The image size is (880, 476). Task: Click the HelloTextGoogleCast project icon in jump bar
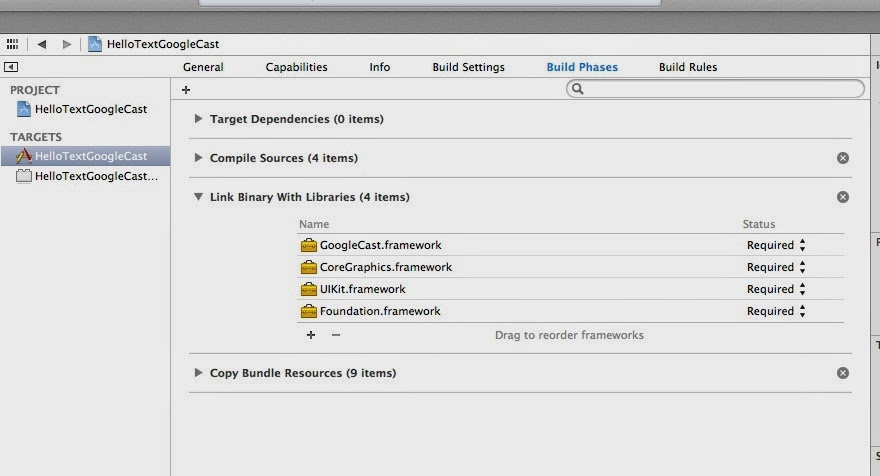click(x=95, y=44)
